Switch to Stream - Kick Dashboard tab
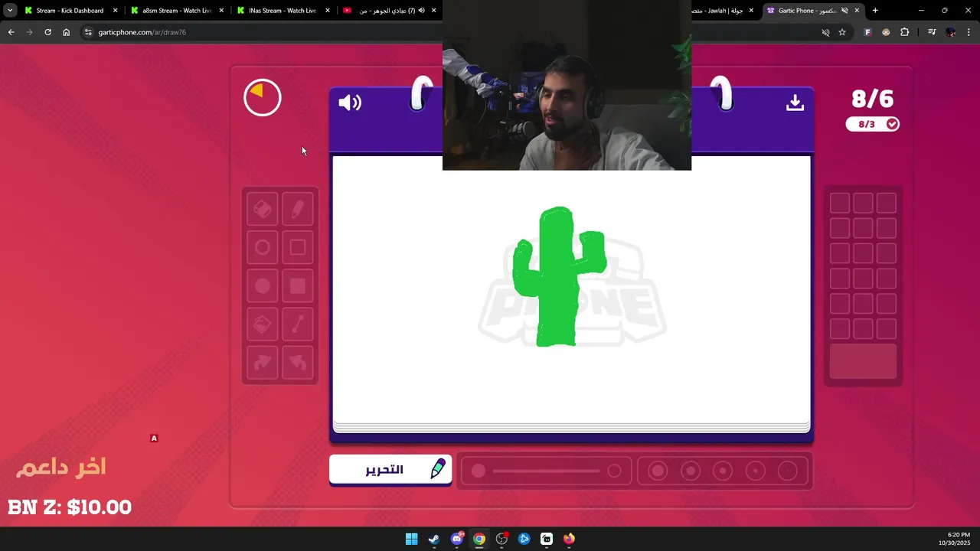The image size is (980, 551). (70, 11)
